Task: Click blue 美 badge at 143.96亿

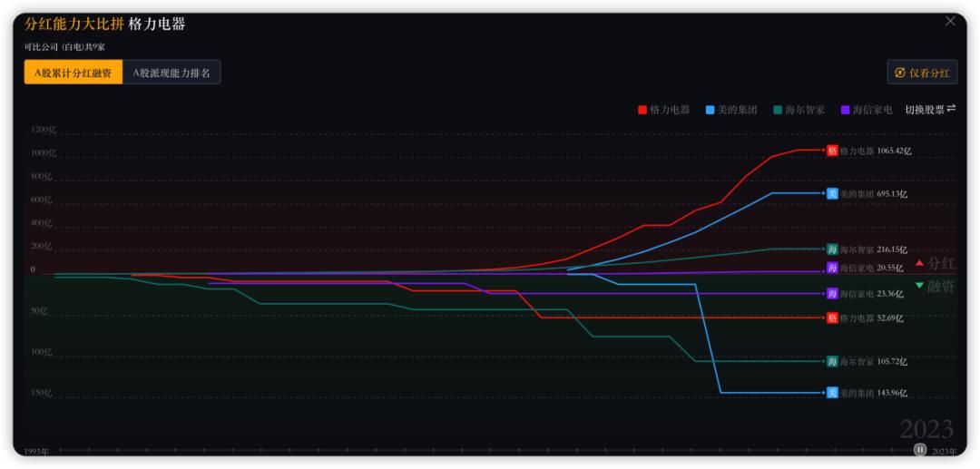Action: pos(832,393)
